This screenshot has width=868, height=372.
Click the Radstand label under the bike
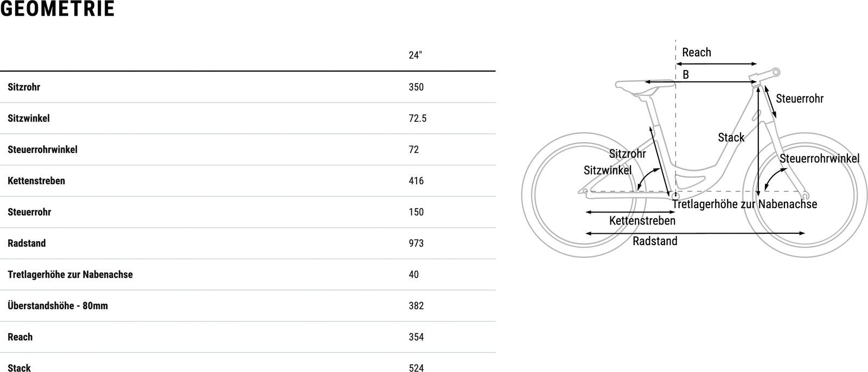[655, 241]
